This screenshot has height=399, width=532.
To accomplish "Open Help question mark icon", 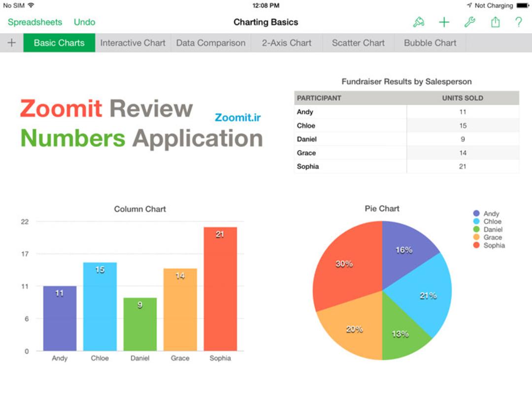I will tap(518, 22).
